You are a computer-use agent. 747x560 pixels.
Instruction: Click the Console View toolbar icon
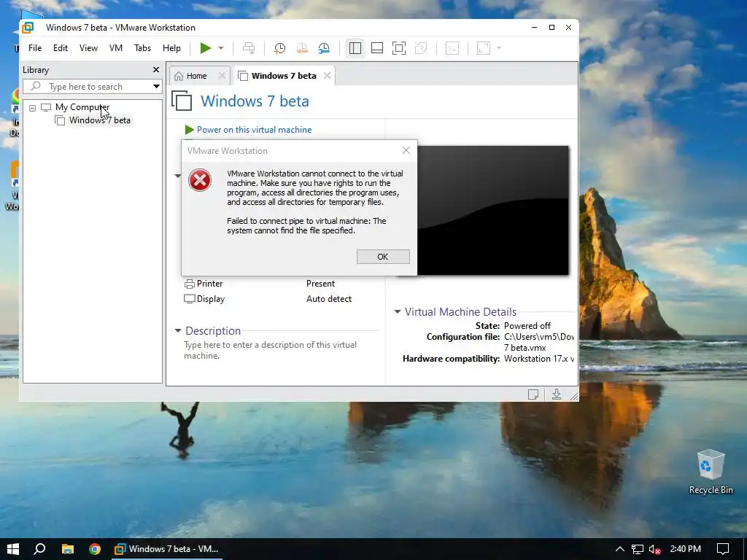pos(452,48)
